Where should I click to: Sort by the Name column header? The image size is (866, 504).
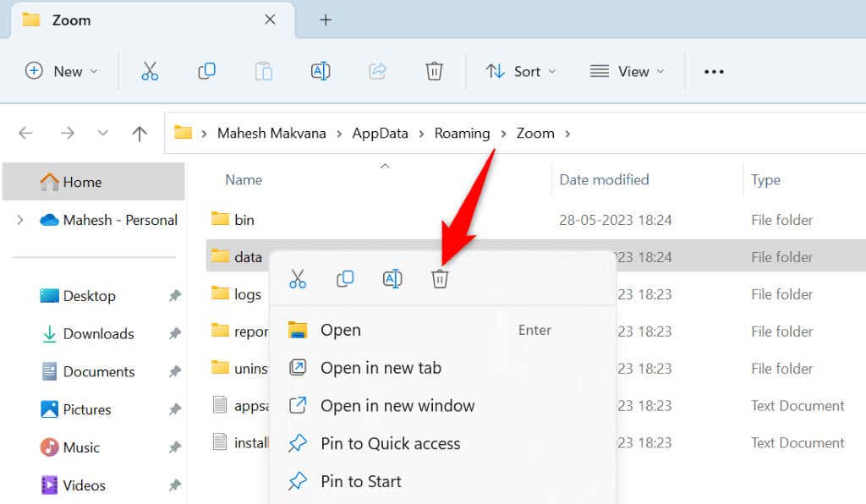[x=244, y=180]
